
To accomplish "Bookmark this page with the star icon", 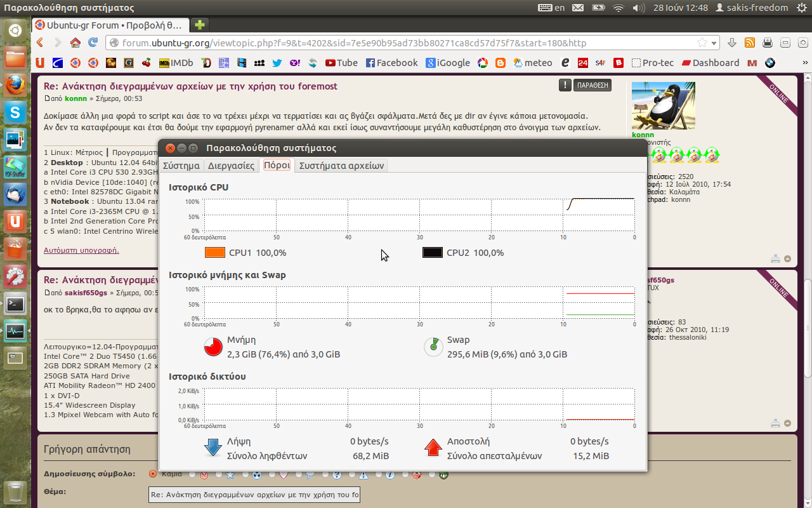I will (702, 43).
